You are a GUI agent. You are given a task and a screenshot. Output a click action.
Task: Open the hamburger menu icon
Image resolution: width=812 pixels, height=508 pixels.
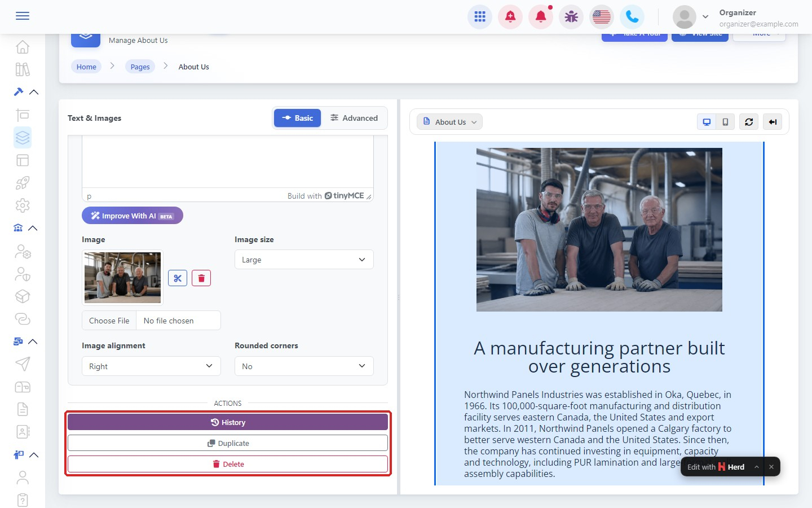tap(23, 16)
